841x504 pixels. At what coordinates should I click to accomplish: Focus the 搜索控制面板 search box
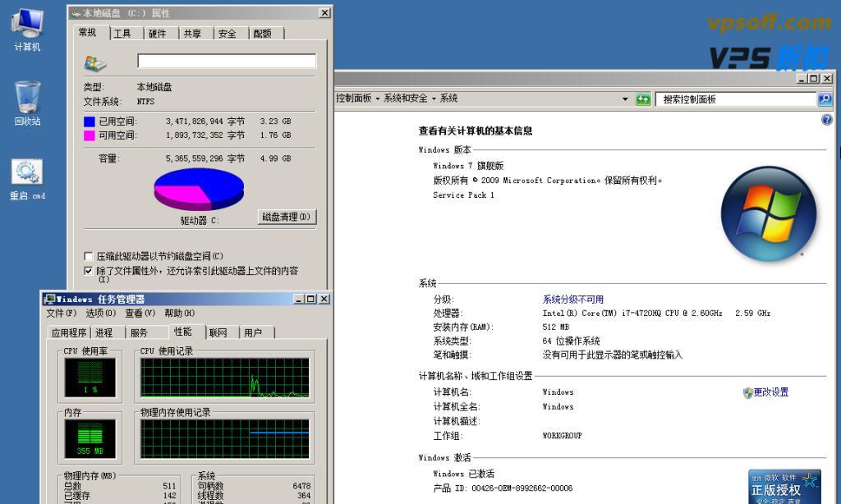[736, 99]
